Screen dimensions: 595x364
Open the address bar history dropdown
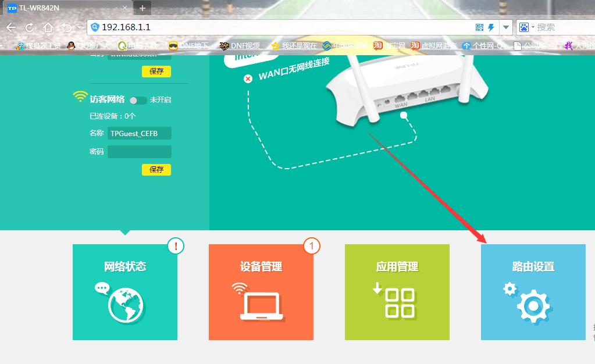click(x=505, y=27)
